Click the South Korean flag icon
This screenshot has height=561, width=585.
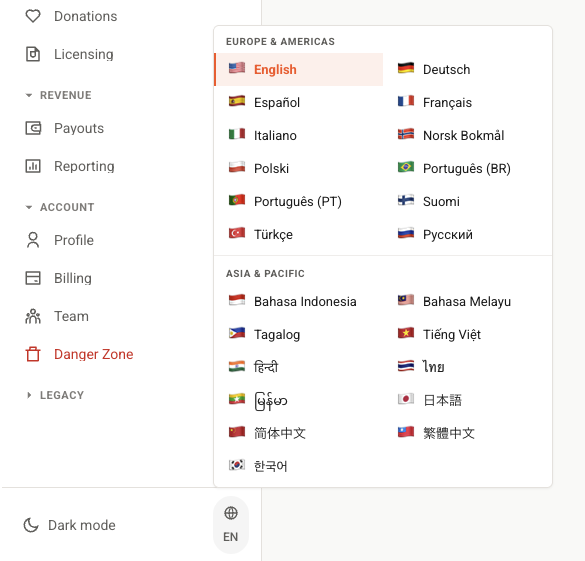pos(237,465)
